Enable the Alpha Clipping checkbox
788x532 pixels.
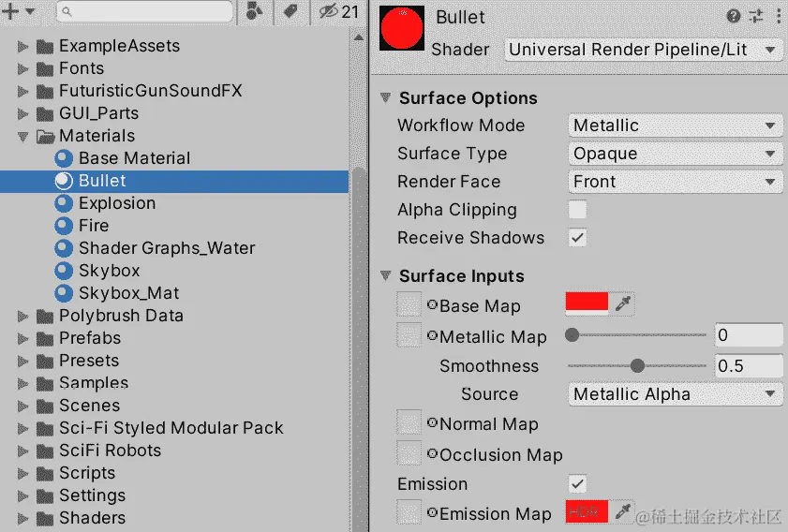577,210
